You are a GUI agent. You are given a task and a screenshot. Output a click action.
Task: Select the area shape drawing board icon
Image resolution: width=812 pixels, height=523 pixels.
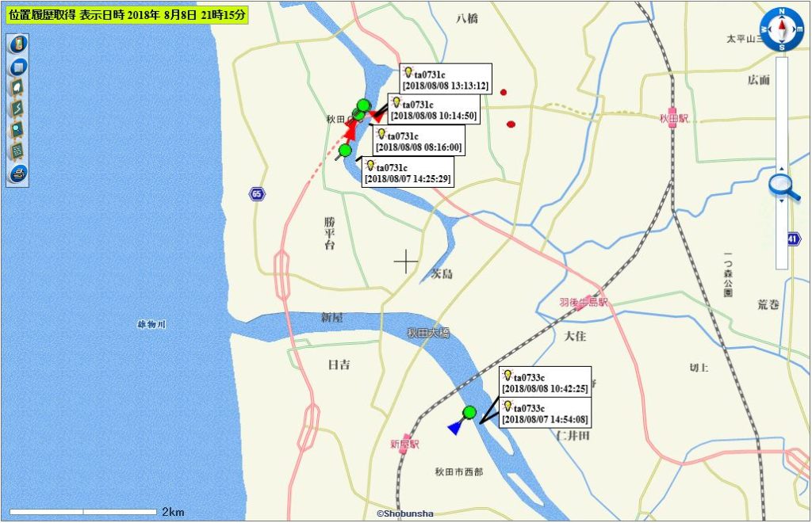click(17, 88)
